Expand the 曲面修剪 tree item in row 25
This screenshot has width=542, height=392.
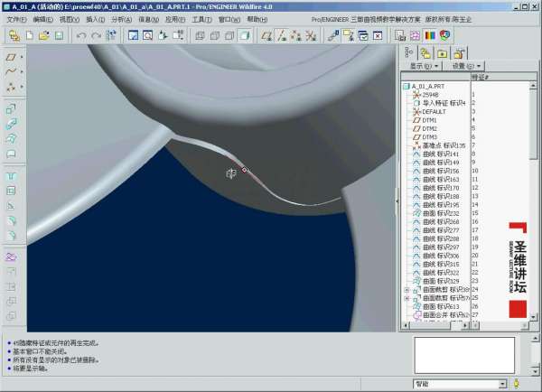tap(406, 298)
